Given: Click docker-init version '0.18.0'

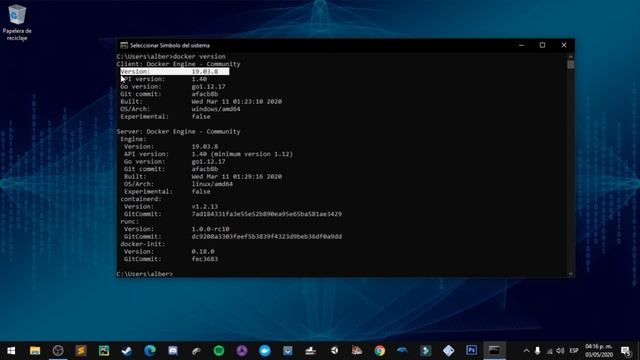Looking at the screenshot, I should (x=203, y=251).
